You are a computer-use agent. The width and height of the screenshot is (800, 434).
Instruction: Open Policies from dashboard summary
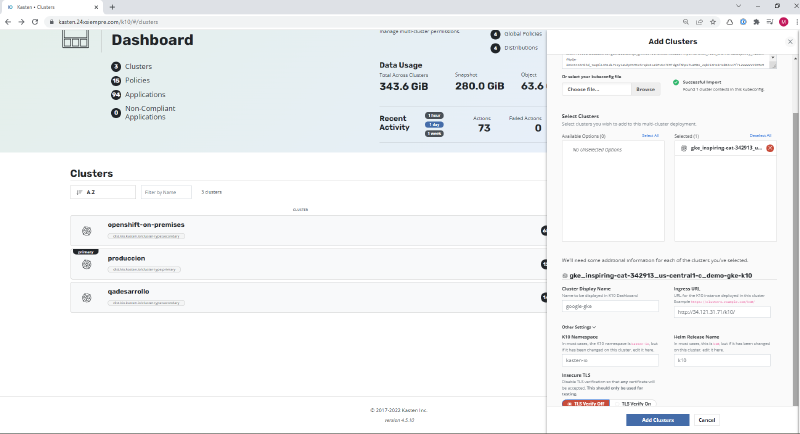pyautogui.click(x=137, y=81)
